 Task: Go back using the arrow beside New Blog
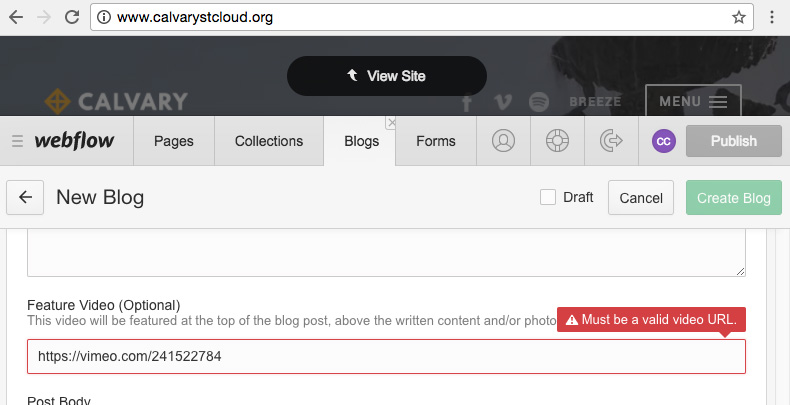(x=25, y=197)
